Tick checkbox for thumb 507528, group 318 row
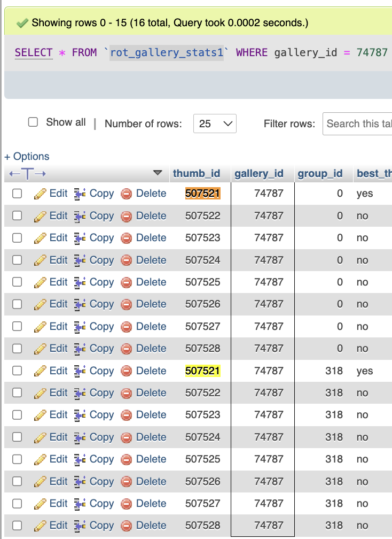Viewport: 392px width, 539px height. 17,526
